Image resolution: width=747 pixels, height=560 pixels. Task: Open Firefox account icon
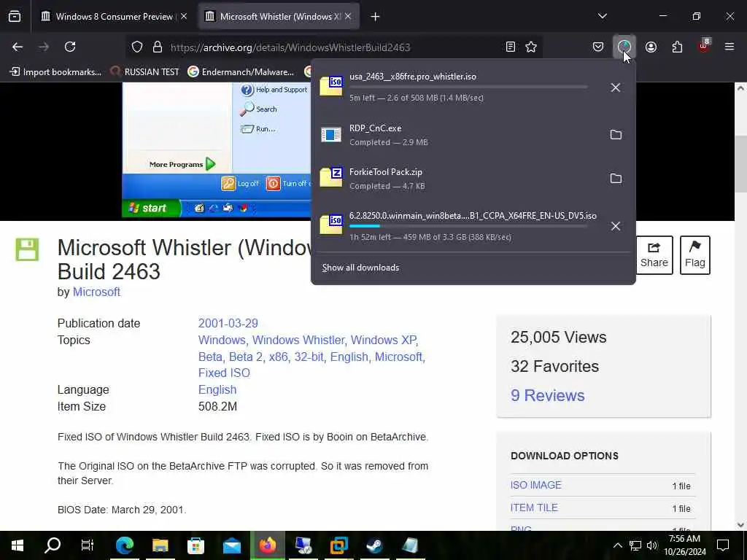pyautogui.click(x=651, y=47)
